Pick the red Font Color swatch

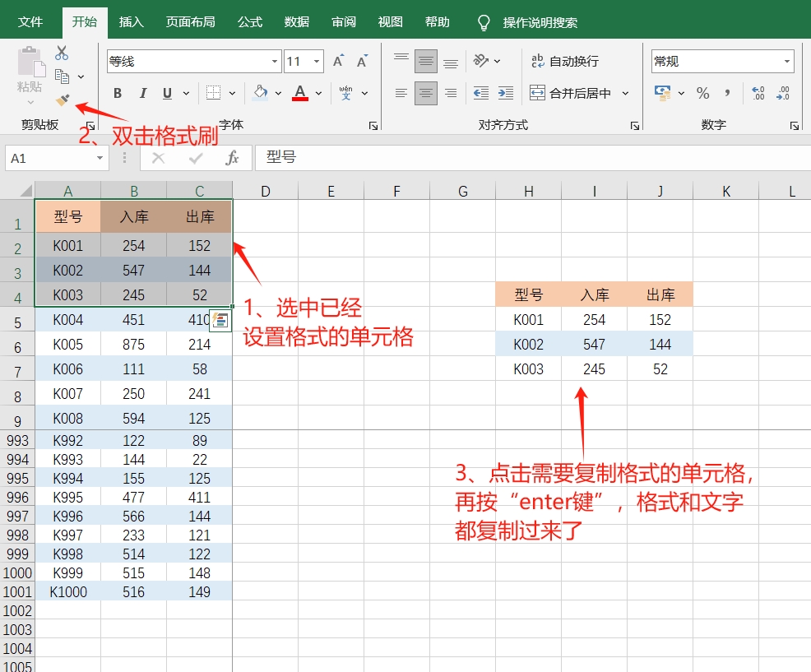click(299, 98)
